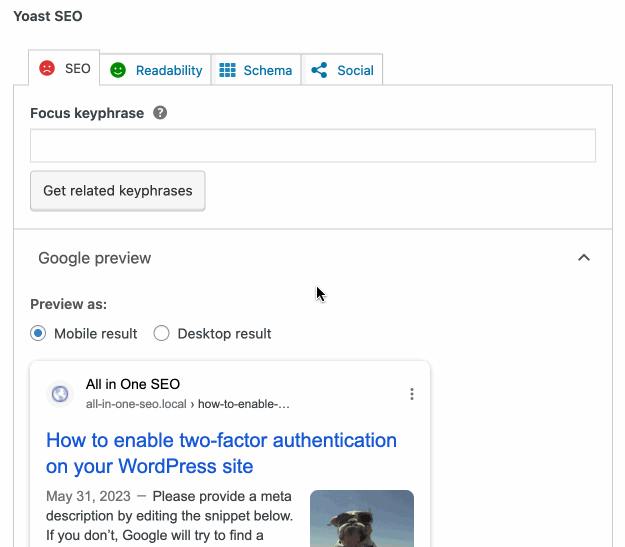625x547 pixels.
Task: Open the three-dot menu in preview card
Action: pyautogui.click(x=412, y=394)
